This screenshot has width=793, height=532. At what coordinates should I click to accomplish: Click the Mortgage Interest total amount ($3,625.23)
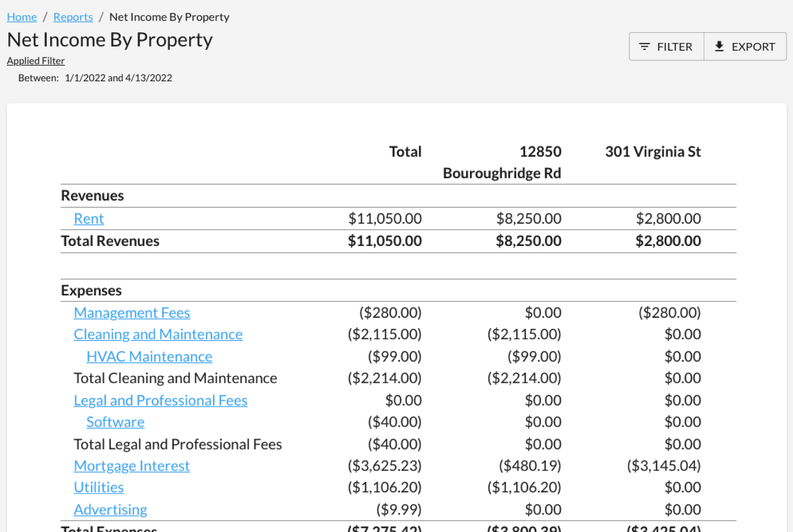click(384, 466)
